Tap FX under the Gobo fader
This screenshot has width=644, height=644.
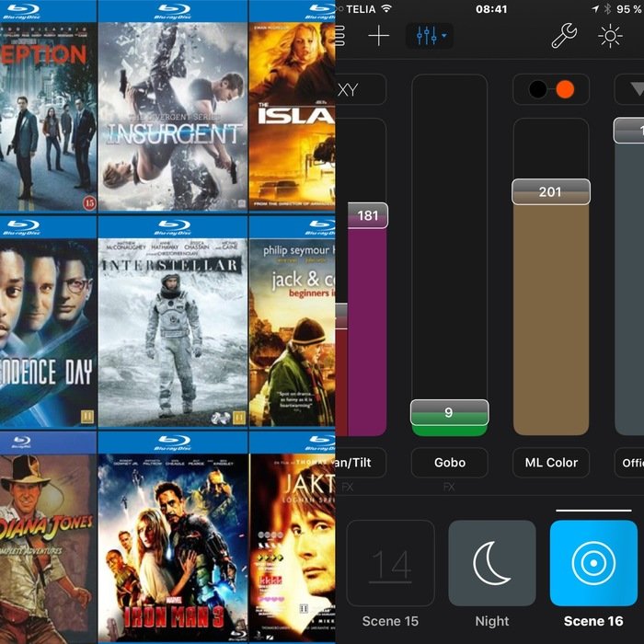coord(449,487)
